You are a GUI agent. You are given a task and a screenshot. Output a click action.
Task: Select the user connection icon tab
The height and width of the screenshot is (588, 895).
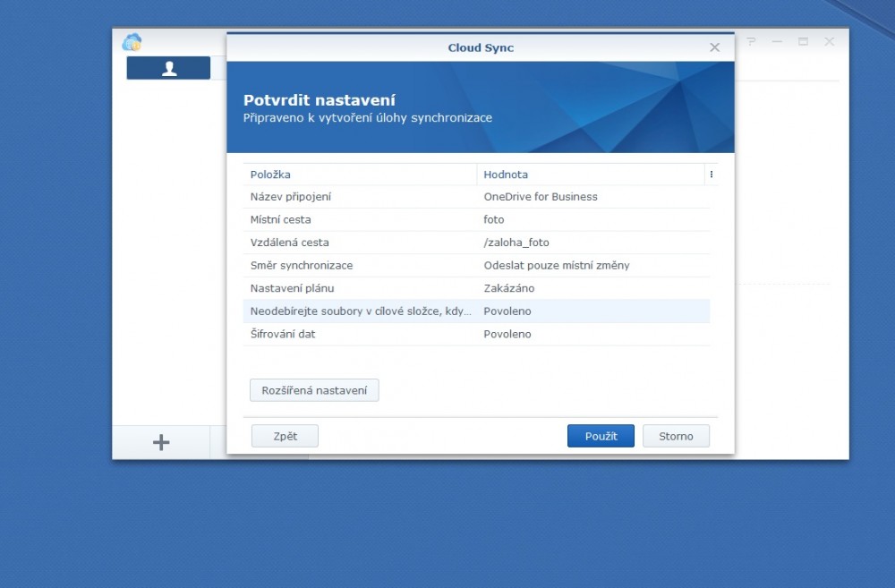168,68
